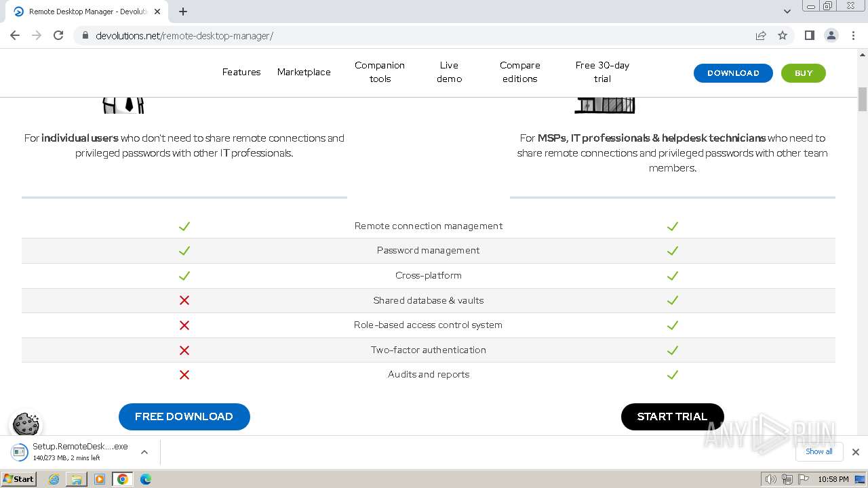The height and width of the screenshot is (488, 868).
Task: View site security lock info
Action: [x=85, y=35]
